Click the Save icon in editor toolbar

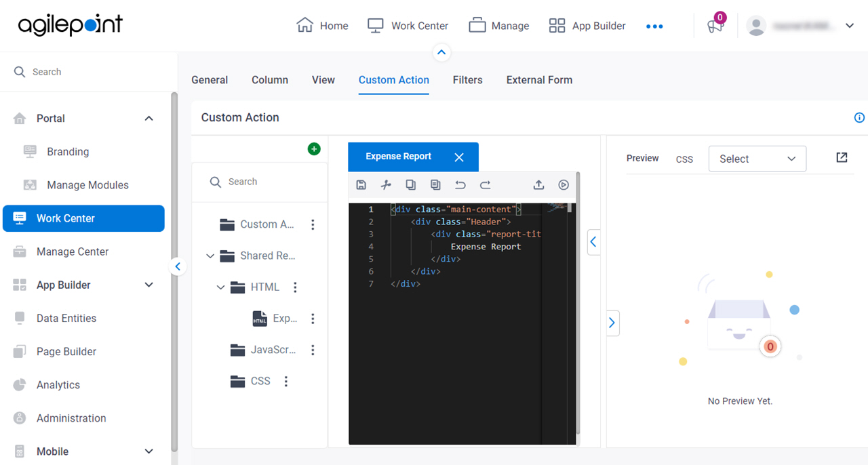click(361, 184)
